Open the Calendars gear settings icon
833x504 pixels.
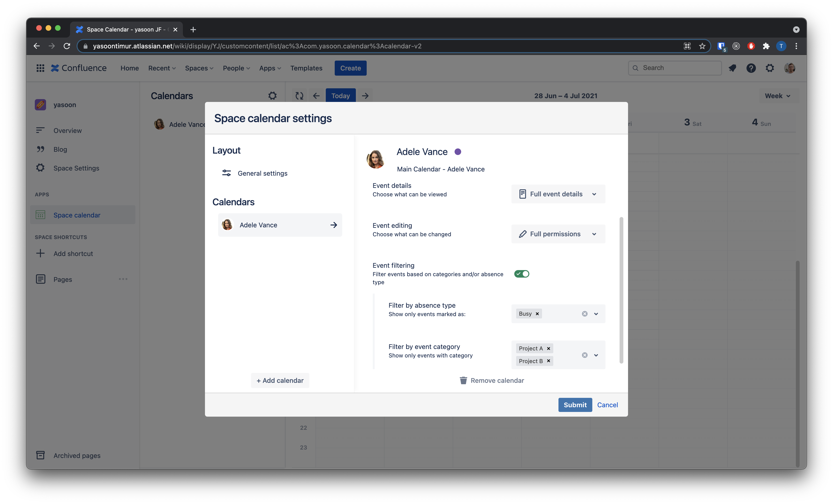[272, 96]
